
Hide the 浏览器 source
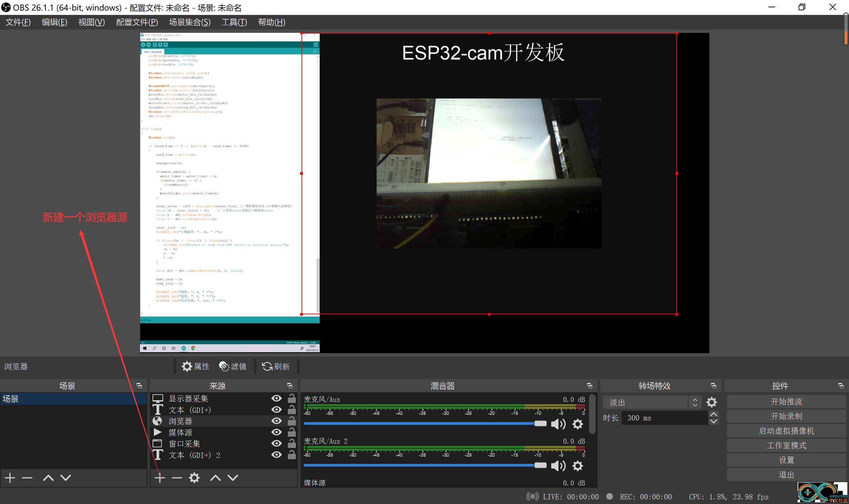[277, 421]
